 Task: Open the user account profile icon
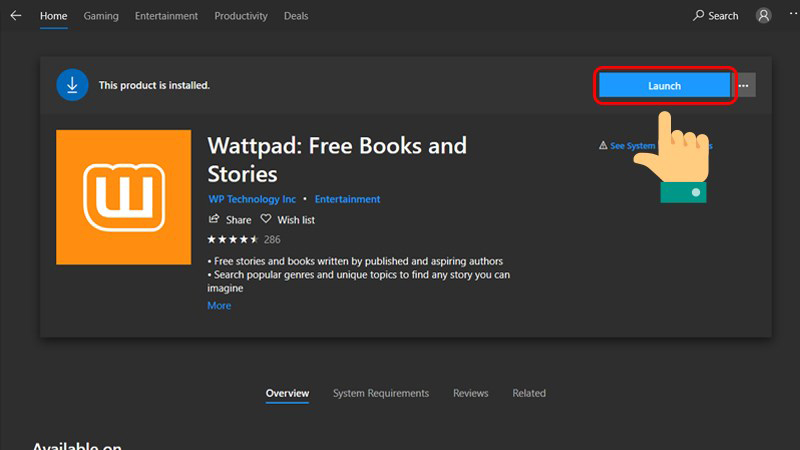pyautogui.click(x=763, y=16)
